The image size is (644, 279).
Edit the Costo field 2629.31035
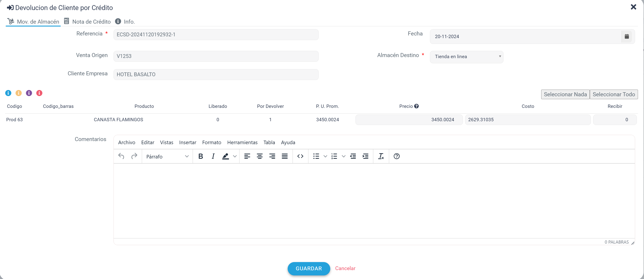(528, 120)
